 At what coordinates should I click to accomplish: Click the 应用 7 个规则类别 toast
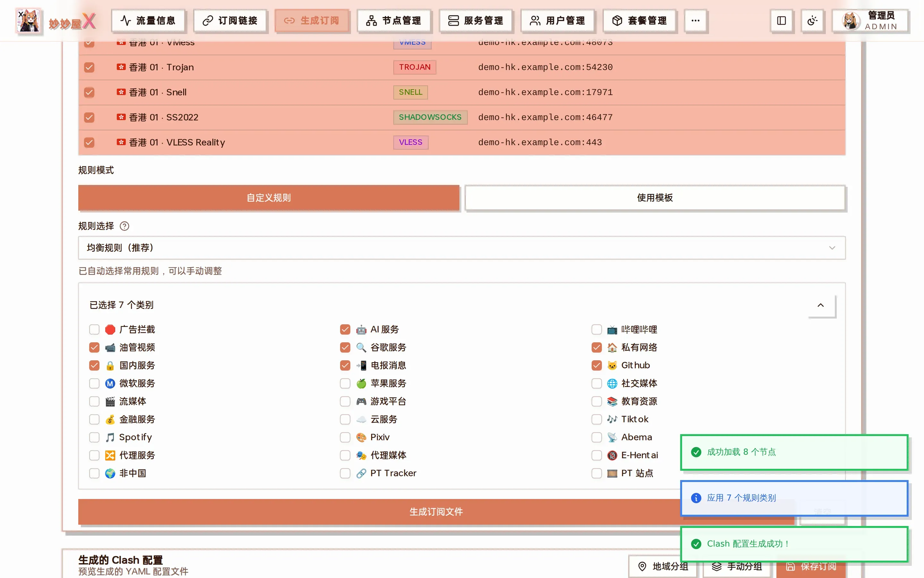coord(794,498)
